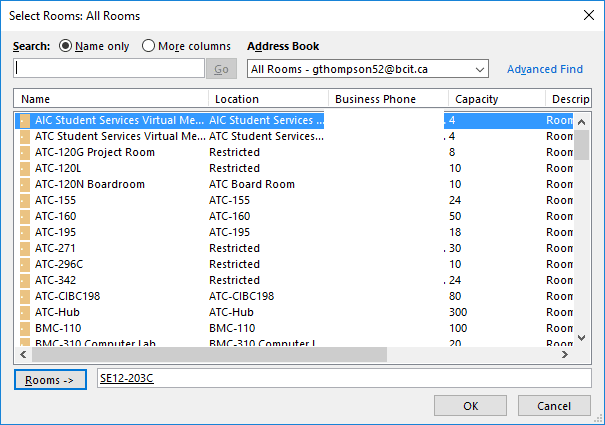Click the room icon beside ATC-271
Screen dimensions: 605x425
[25, 248]
